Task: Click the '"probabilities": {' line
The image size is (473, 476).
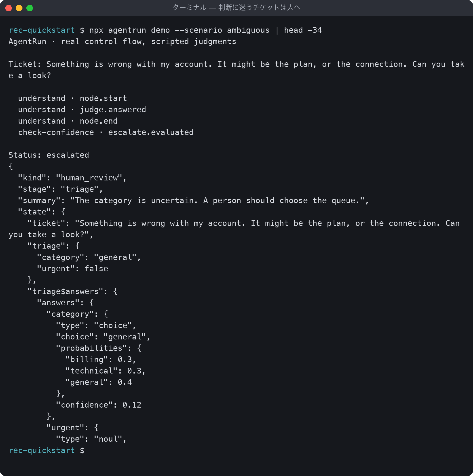Action: click(x=99, y=348)
